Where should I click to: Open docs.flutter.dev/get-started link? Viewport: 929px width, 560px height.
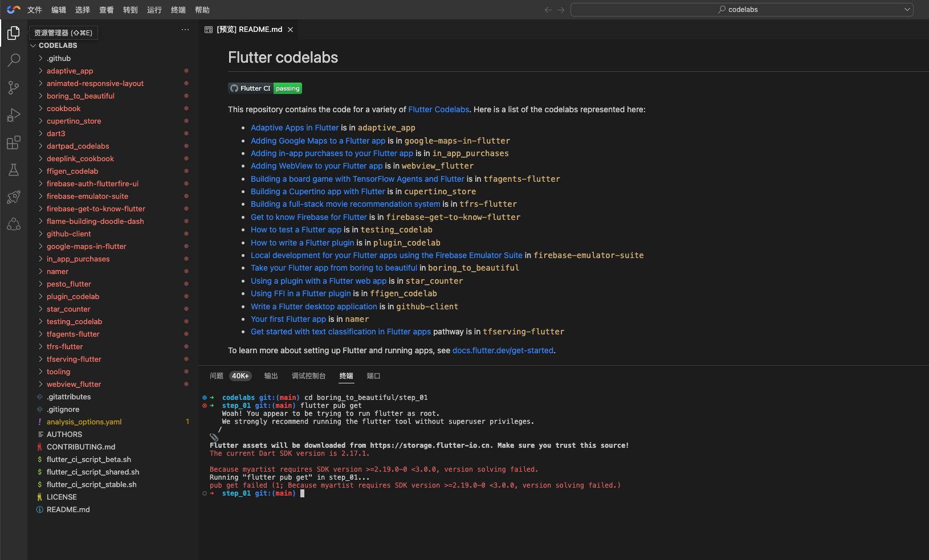pos(503,350)
